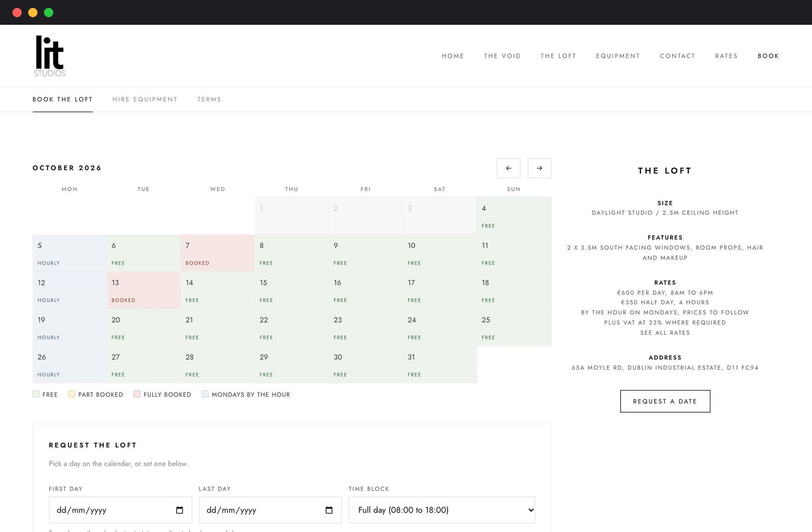Pick free Friday October 9
Viewport: 812px width, 532px height.
pyautogui.click(x=366, y=253)
